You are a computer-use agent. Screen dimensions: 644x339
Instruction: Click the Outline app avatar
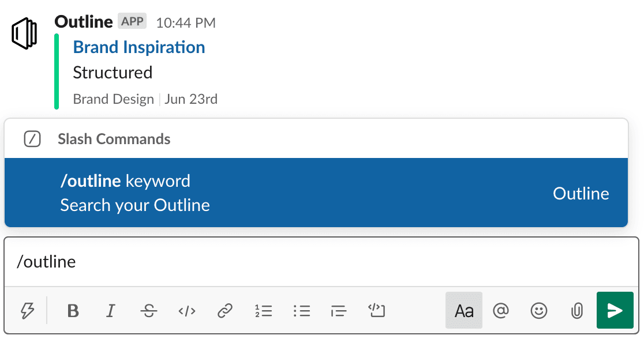(24, 34)
